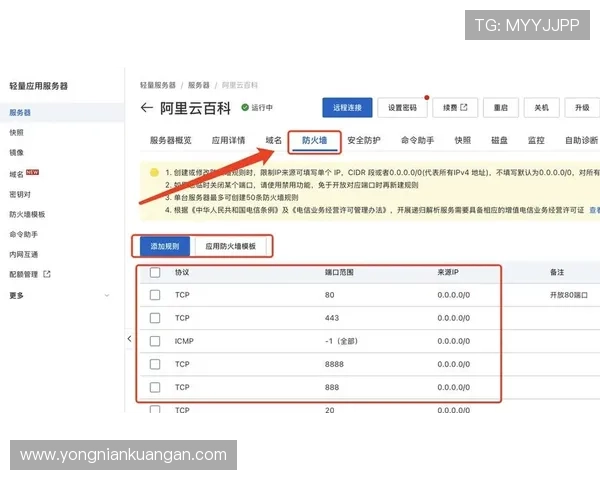Expand the 更多 section in the sidebar

click(x=59, y=296)
